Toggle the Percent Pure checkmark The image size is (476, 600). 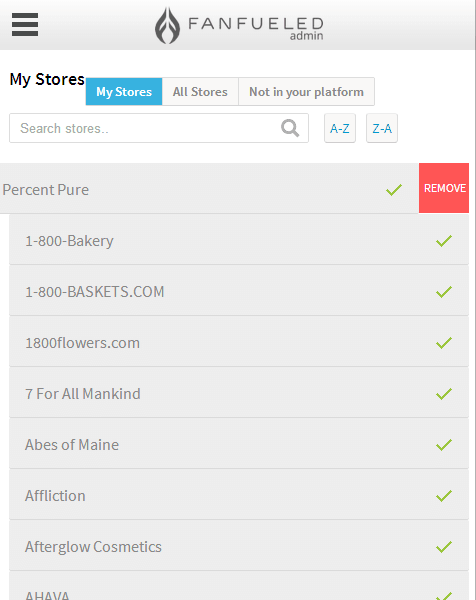coord(394,189)
